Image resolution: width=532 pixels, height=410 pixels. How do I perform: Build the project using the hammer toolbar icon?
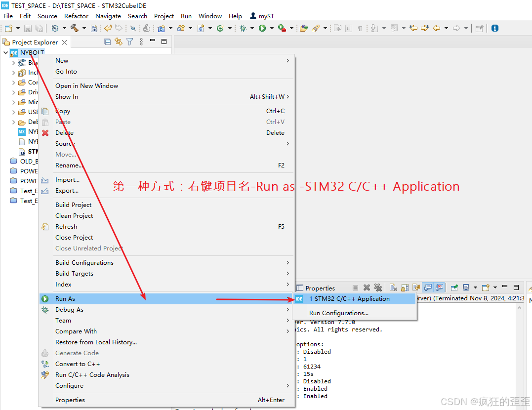[x=74, y=28]
